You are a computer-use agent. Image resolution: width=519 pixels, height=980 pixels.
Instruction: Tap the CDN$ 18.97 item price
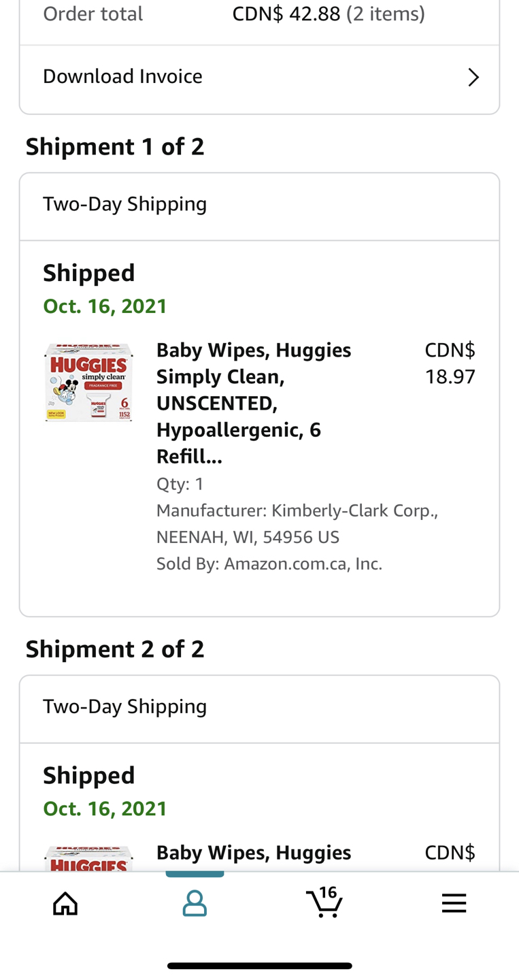coord(450,363)
